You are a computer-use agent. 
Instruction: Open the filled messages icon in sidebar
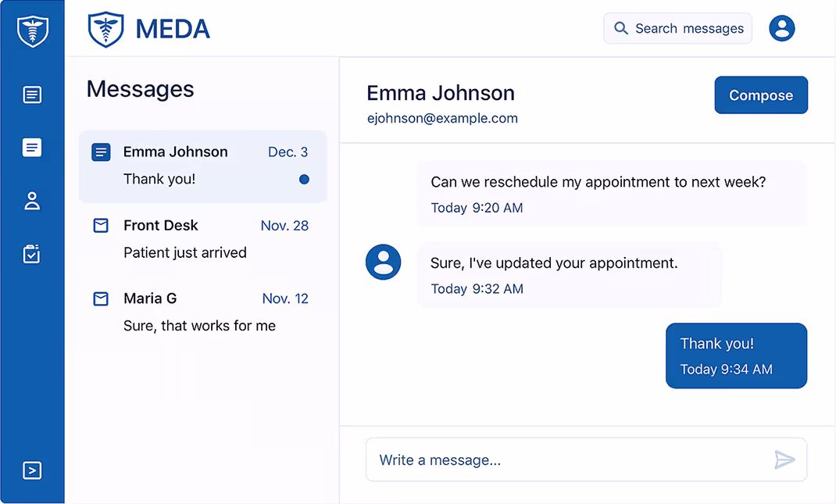pos(32,147)
